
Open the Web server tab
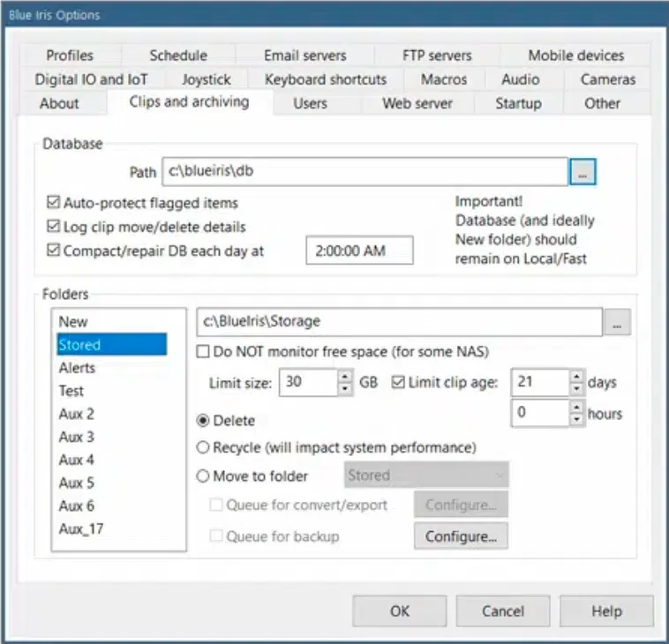[417, 103]
